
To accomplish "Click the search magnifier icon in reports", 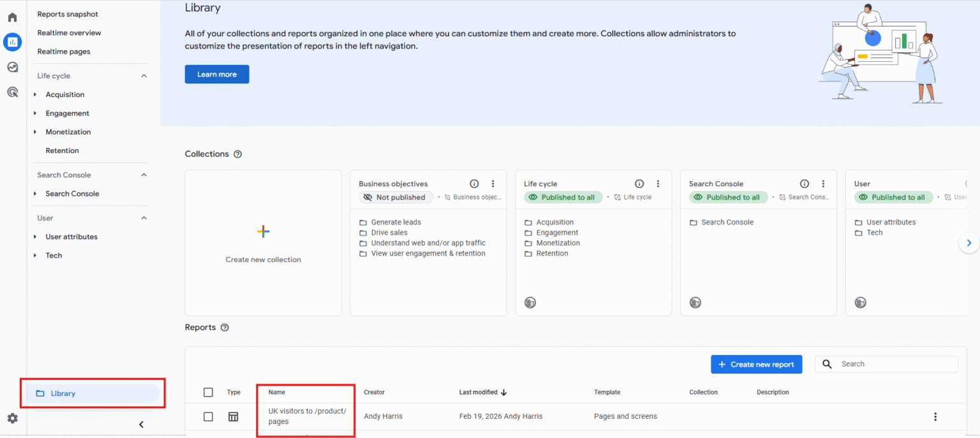I will click(x=827, y=364).
